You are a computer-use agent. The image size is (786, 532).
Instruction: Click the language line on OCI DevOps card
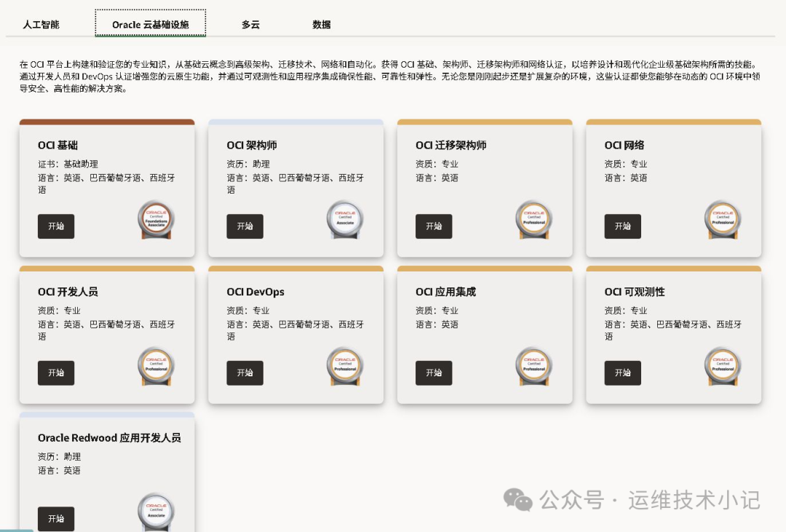click(x=295, y=330)
